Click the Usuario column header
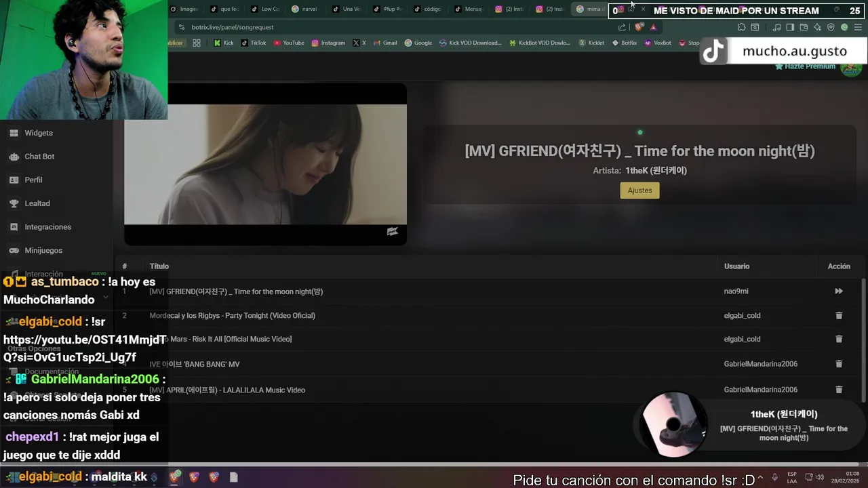Image resolution: width=868 pixels, height=488 pixels. pyautogui.click(x=736, y=266)
